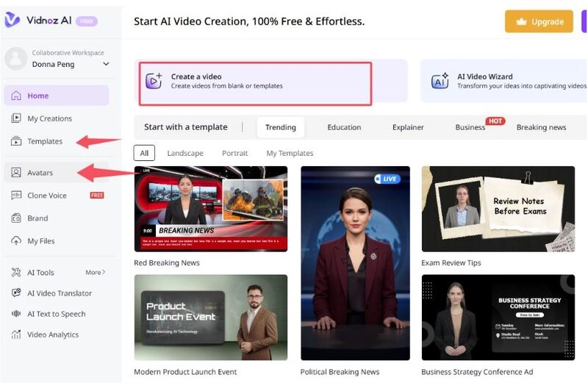Click the FREE badge beside Clone Voice
The height and width of the screenshot is (383, 588).
point(97,196)
